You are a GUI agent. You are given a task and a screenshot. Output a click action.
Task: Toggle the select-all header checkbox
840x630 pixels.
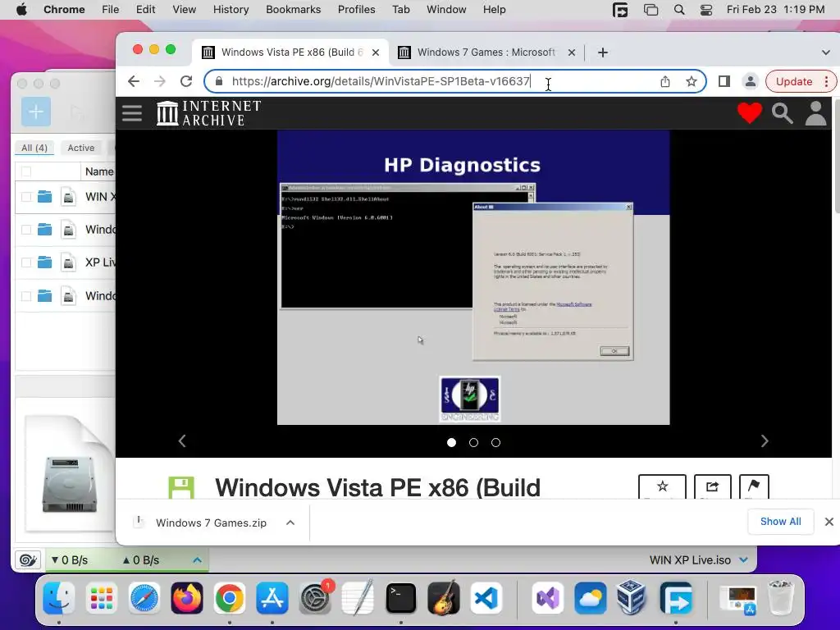pos(26,171)
